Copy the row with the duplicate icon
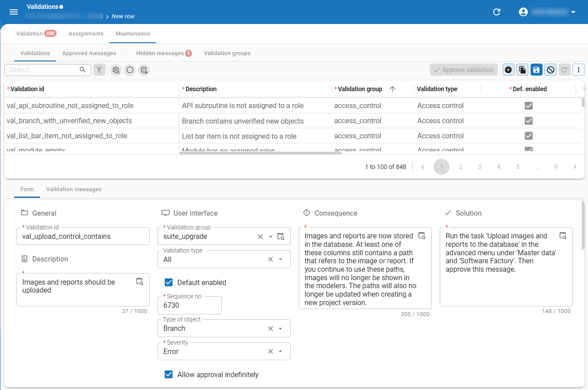The width and height of the screenshot is (588, 390). point(523,70)
